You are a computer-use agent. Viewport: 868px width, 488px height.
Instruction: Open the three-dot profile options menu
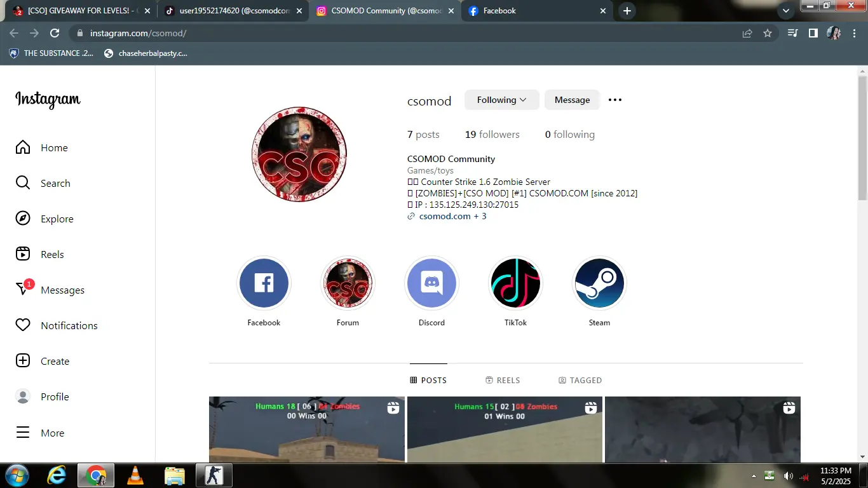pos(615,100)
